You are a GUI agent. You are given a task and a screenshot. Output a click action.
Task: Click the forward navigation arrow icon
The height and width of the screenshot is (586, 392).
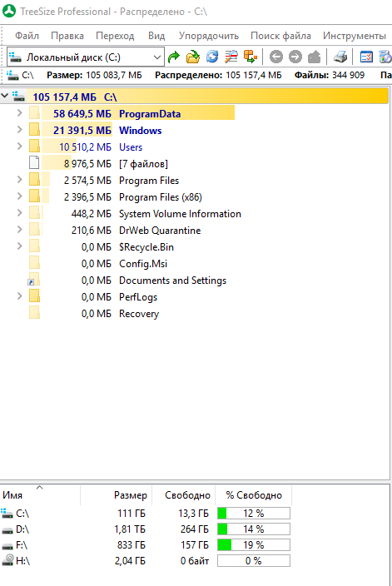295,57
